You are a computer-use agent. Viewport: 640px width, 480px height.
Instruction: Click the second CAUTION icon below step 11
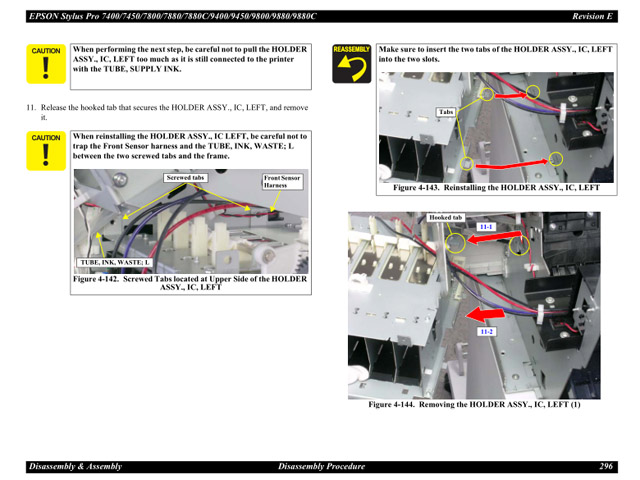46,151
